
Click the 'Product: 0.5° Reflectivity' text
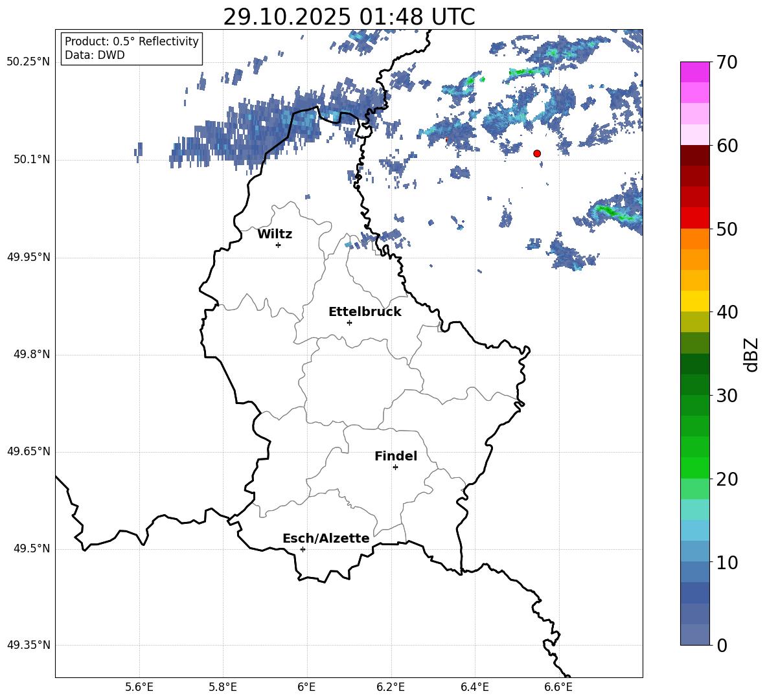click(132, 41)
